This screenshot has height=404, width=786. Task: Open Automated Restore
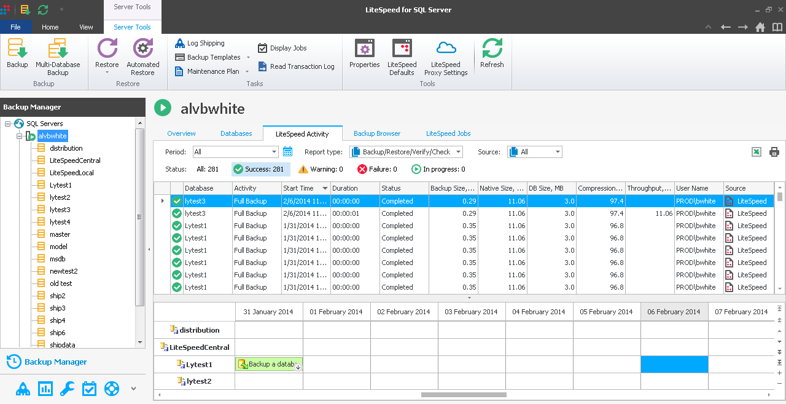pyautogui.click(x=143, y=49)
